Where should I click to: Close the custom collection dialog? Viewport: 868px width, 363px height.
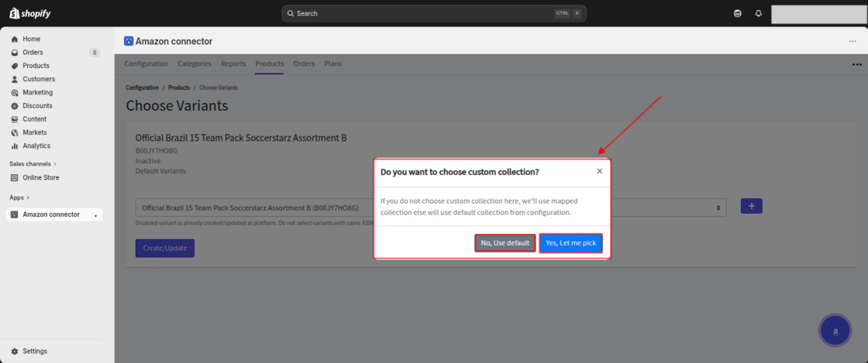click(x=600, y=171)
